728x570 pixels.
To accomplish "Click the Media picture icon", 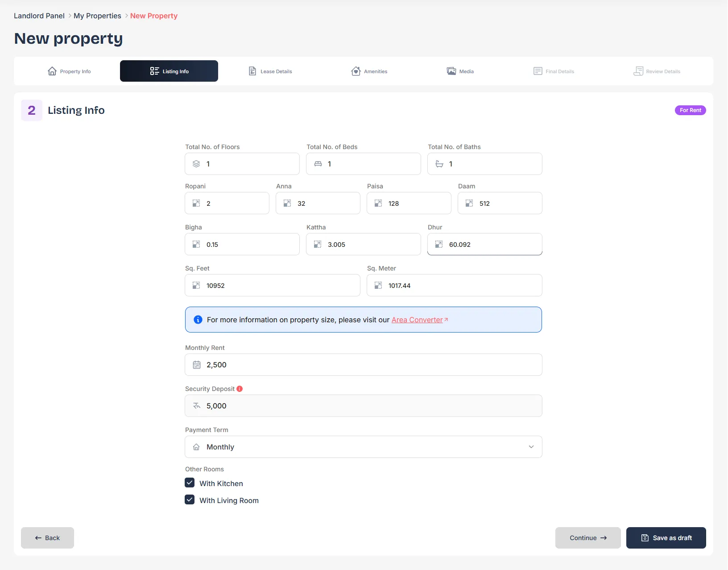I will pos(451,71).
